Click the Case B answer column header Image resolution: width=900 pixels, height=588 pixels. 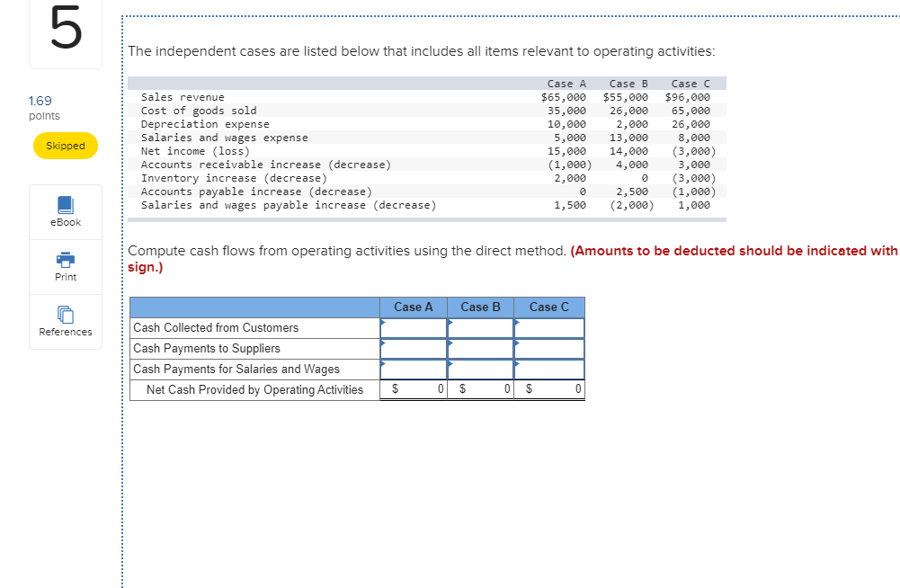480,307
